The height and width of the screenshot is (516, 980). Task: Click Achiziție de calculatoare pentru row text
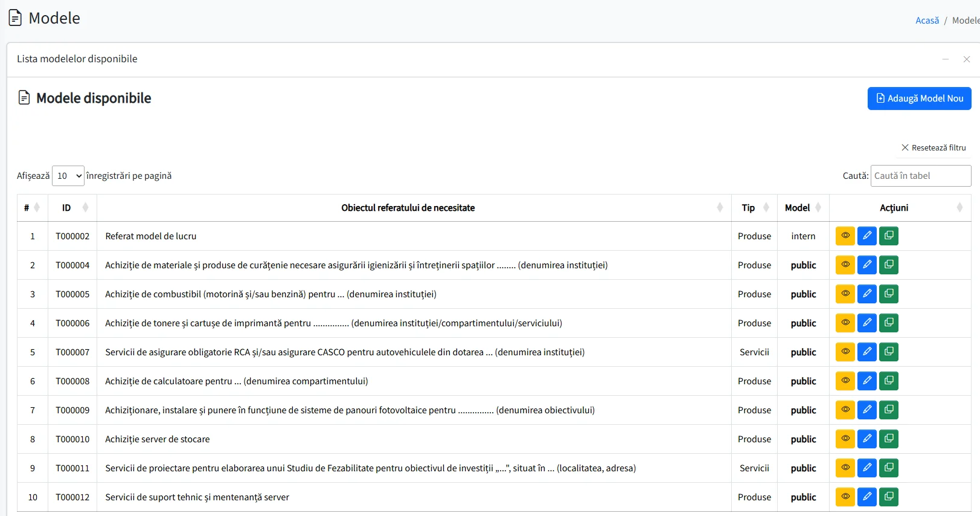237,381
